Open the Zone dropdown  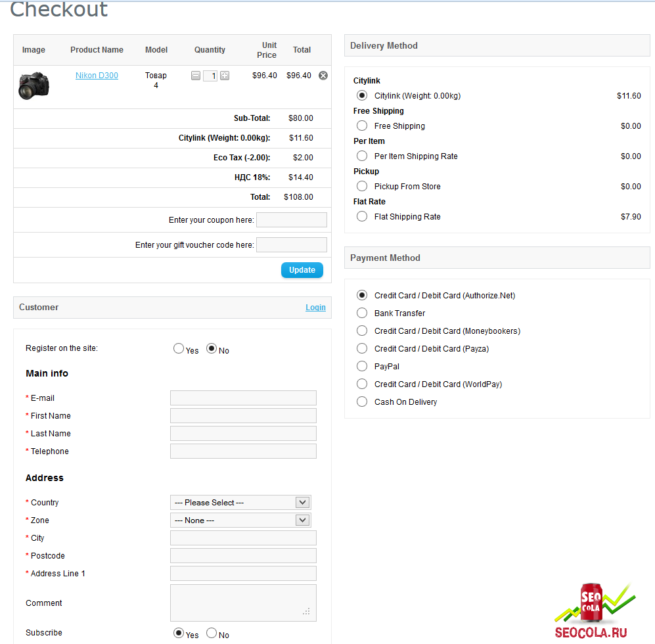coord(240,520)
